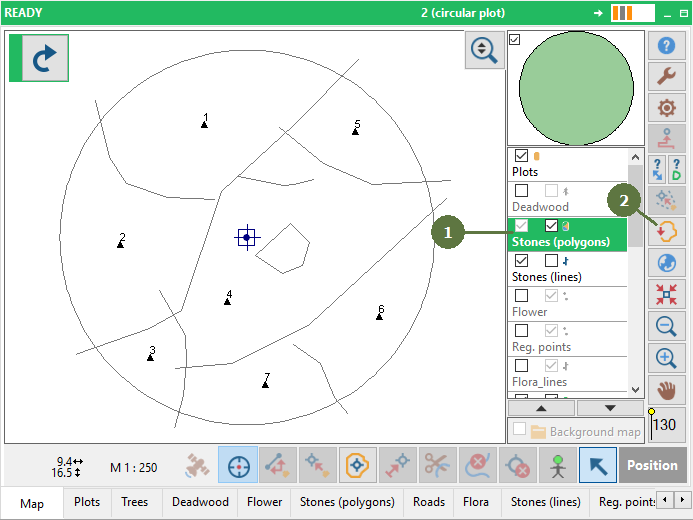Enable the Deadwood layer visibility checkbox
Screen dimensions: 693x520
pos(522,191)
